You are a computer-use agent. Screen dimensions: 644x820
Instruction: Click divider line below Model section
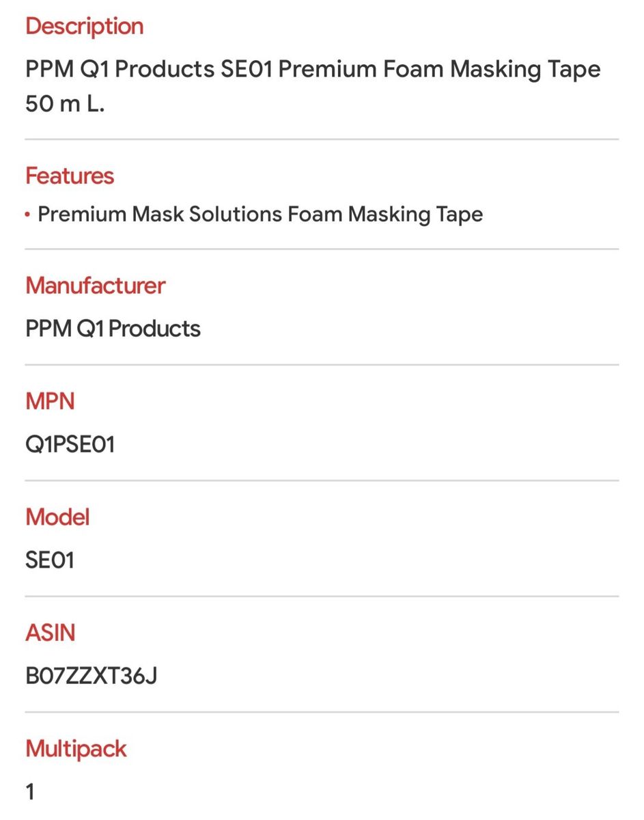(x=322, y=597)
